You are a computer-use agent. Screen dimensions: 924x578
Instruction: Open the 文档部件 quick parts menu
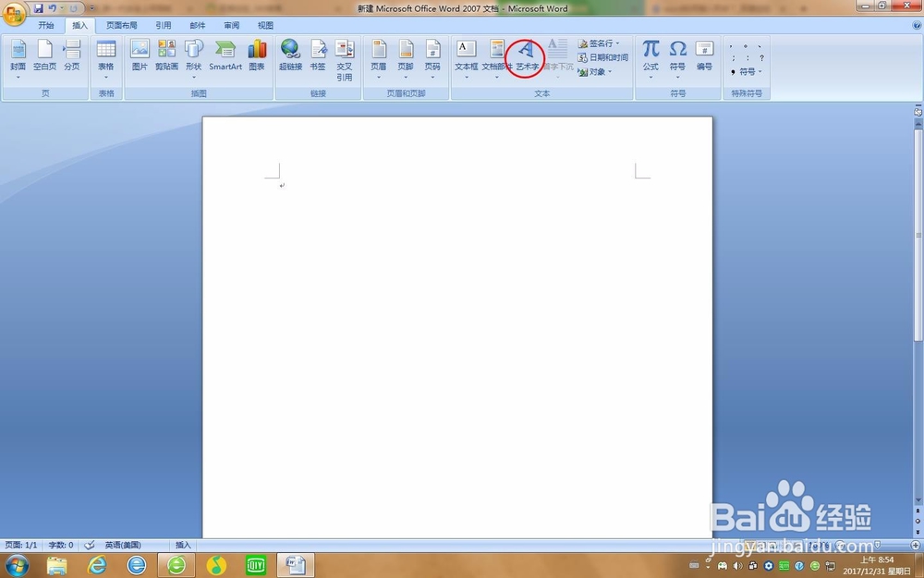pyautogui.click(x=497, y=59)
